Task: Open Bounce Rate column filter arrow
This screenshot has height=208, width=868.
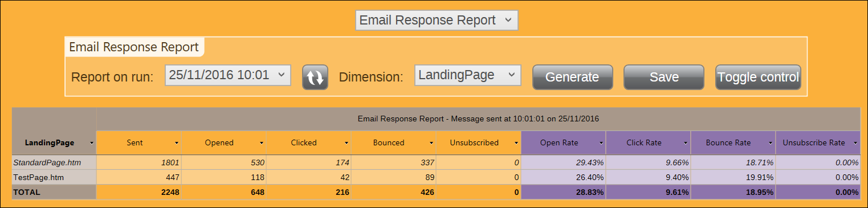Action: point(771,143)
